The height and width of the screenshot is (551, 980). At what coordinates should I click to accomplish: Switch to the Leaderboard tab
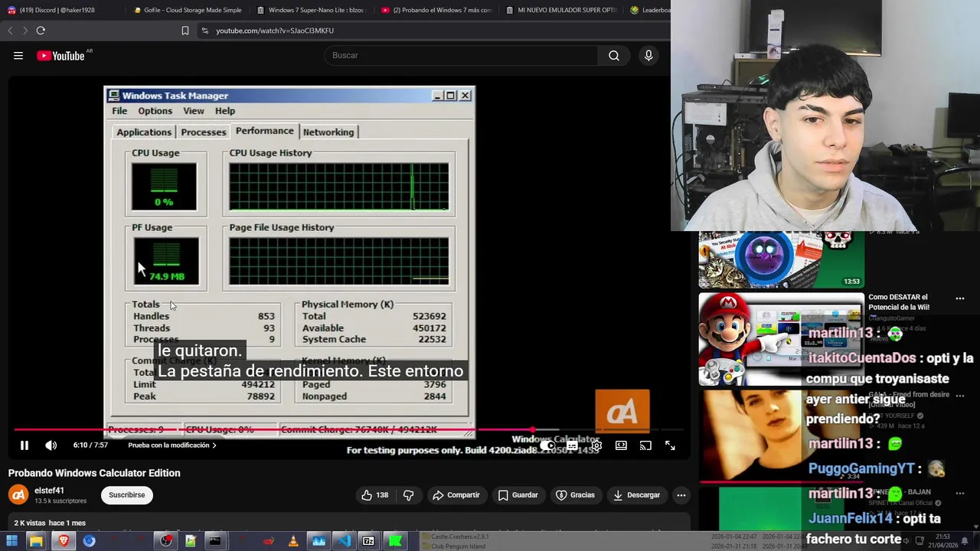tap(648, 10)
